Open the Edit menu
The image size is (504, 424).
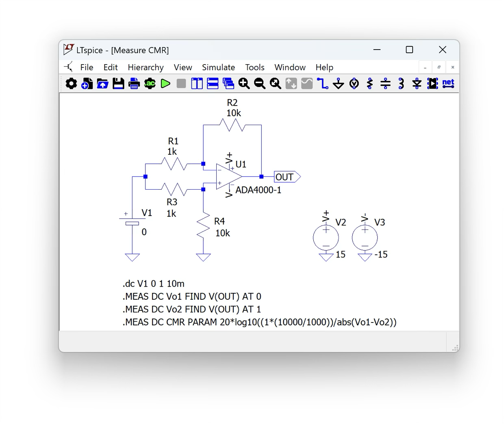(x=111, y=67)
